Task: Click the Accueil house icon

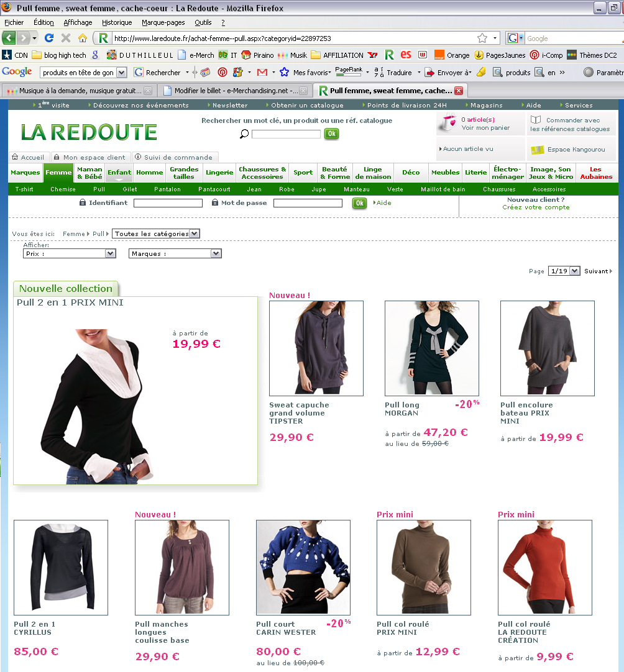Action: click(x=15, y=157)
